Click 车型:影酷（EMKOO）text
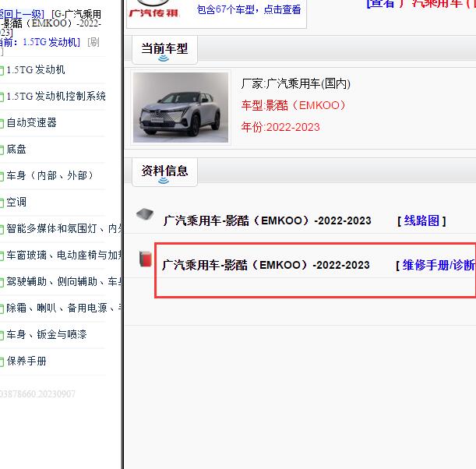Image resolution: width=476 pixels, height=469 pixels. [x=293, y=105]
